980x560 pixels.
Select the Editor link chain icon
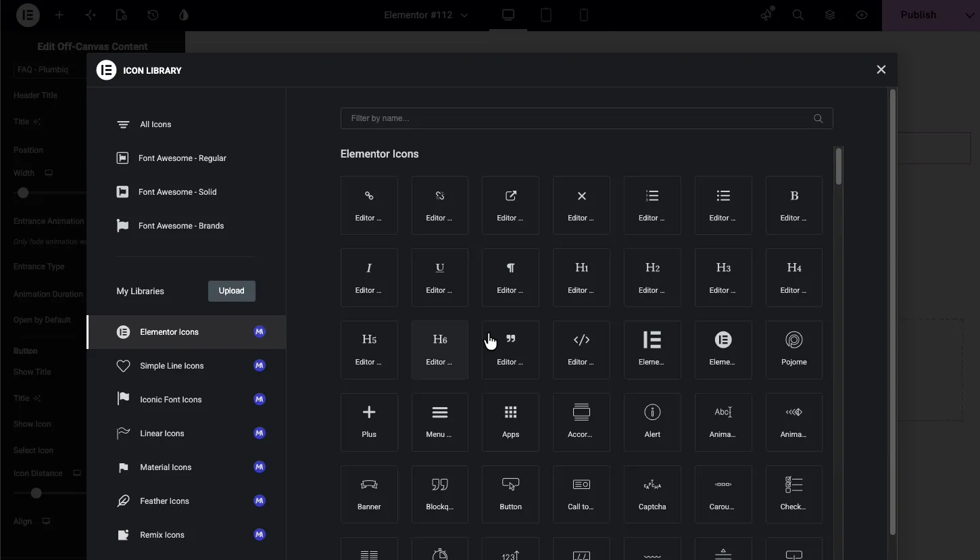pyautogui.click(x=369, y=205)
